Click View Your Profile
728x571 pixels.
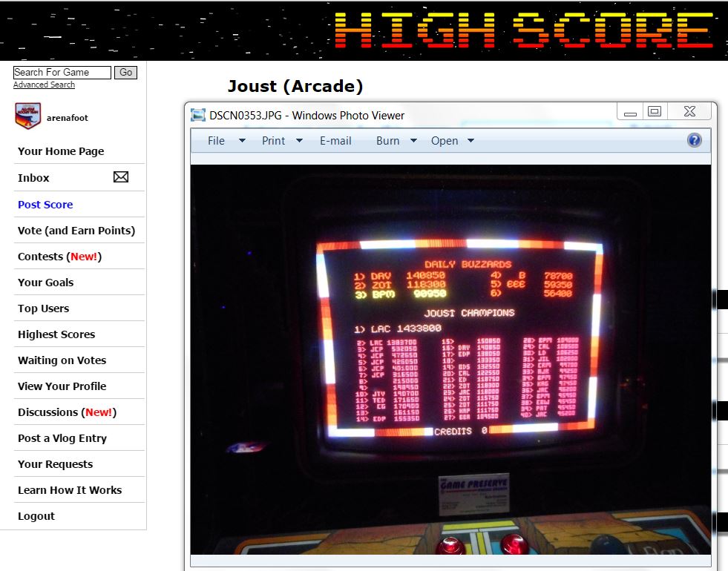pos(62,386)
